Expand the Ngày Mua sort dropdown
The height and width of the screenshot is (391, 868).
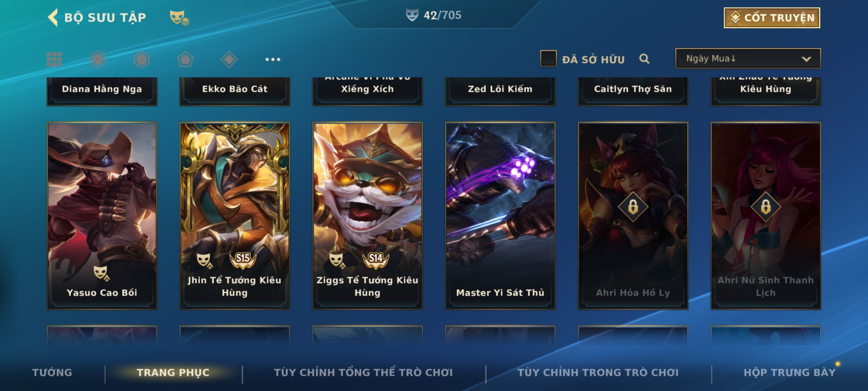coord(748,58)
